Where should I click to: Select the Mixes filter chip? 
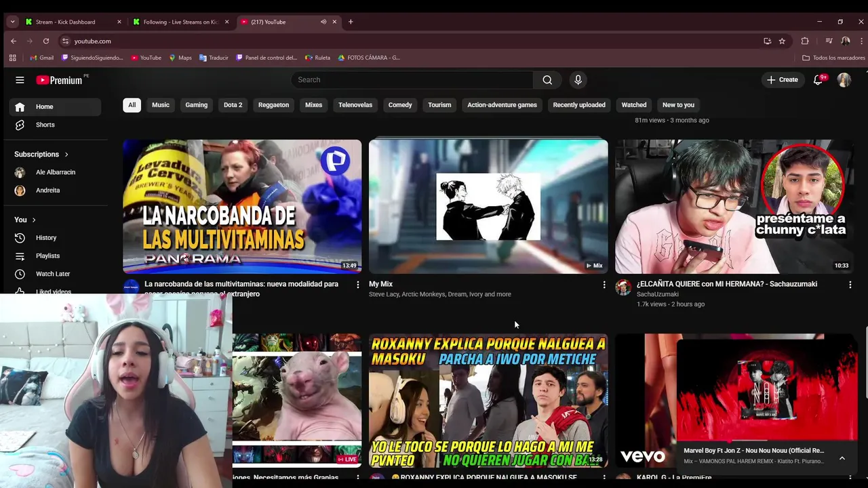point(313,105)
